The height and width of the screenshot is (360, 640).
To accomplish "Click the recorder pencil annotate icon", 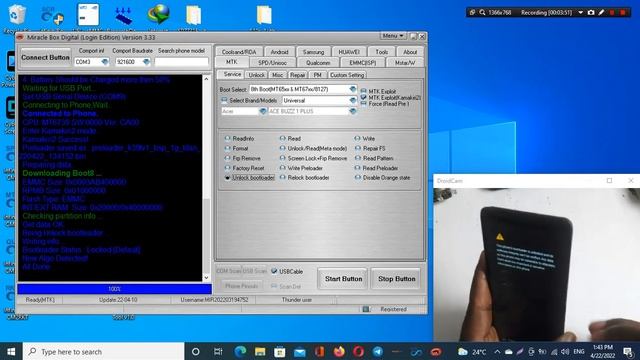I will pos(601,13).
